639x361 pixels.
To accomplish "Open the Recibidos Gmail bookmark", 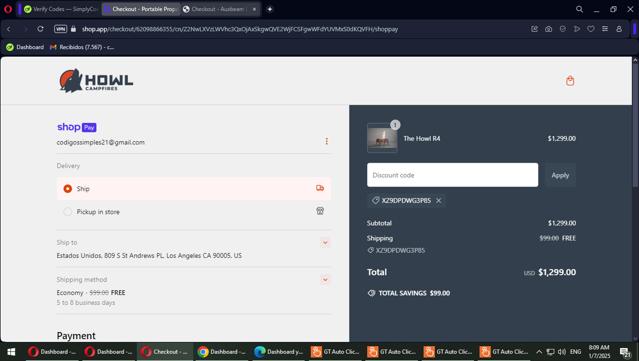I will (x=82, y=47).
